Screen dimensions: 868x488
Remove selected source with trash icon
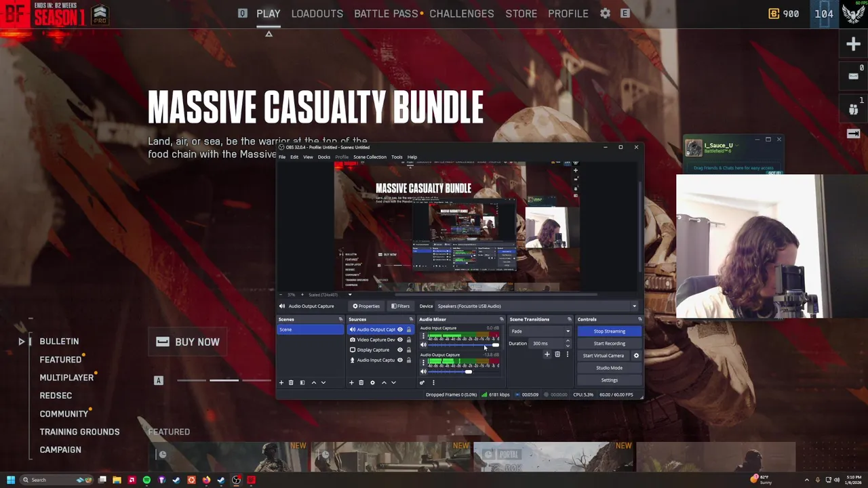(x=361, y=383)
